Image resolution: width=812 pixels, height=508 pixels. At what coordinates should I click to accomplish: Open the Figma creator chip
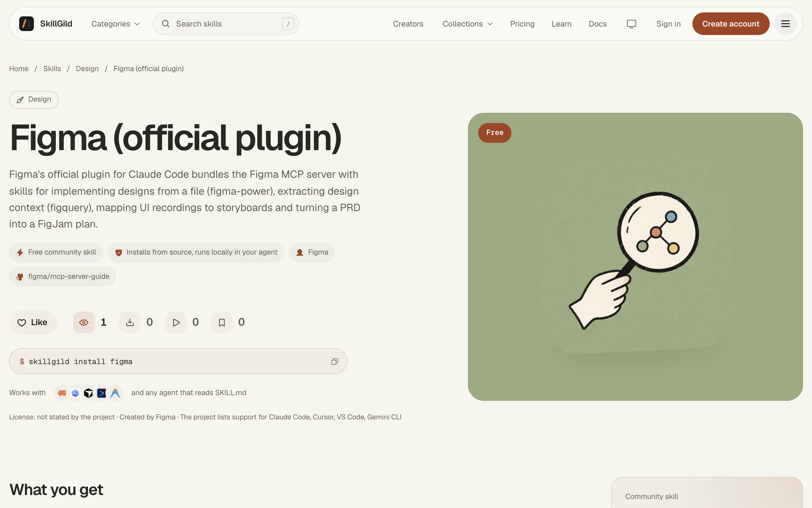312,252
